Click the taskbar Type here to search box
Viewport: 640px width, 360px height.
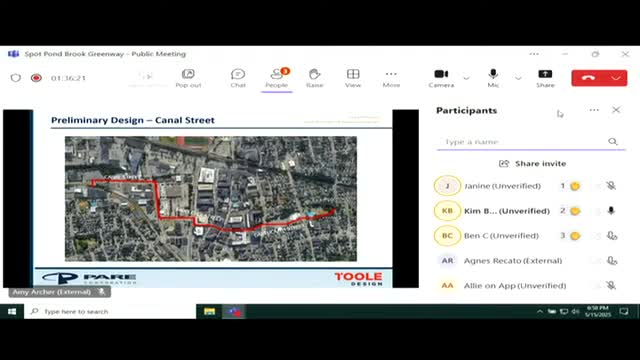coord(110,311)
